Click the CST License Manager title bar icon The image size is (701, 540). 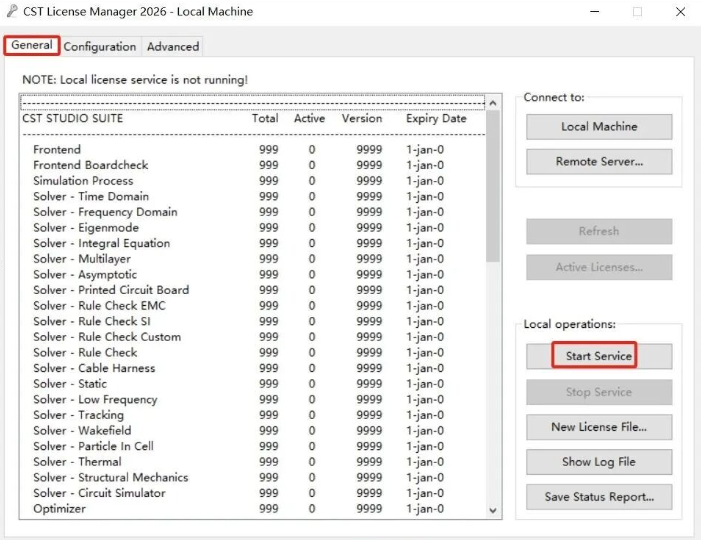(x=12, y=12)
